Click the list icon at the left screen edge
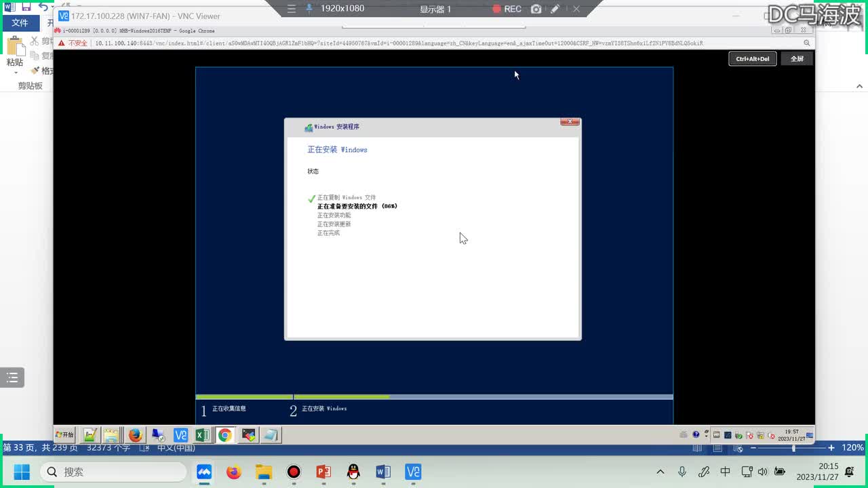The height and width of the screenshot is (488, 868). tap(12, 378)
